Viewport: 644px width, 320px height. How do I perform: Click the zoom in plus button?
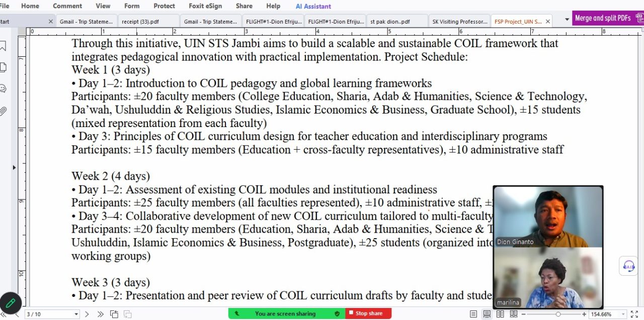[x=584, y=314]
